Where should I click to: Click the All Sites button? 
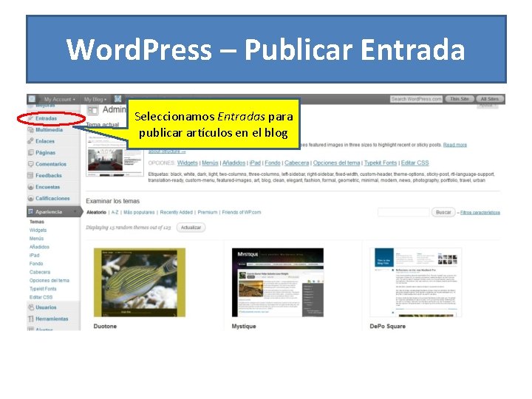tap(490, 99)
